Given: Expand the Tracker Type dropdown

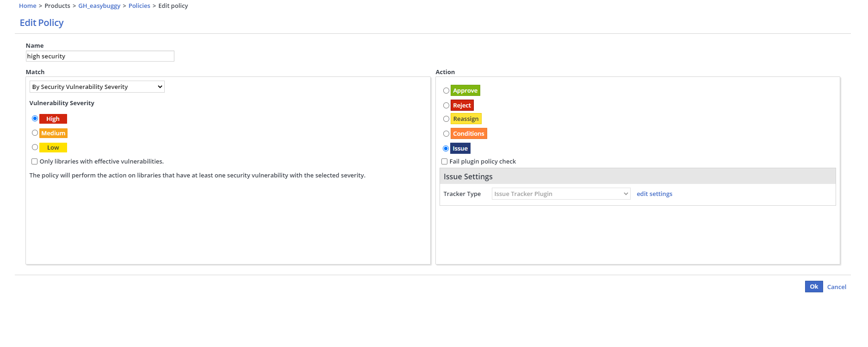Looking at the screenshot, I should click(560, 194).
